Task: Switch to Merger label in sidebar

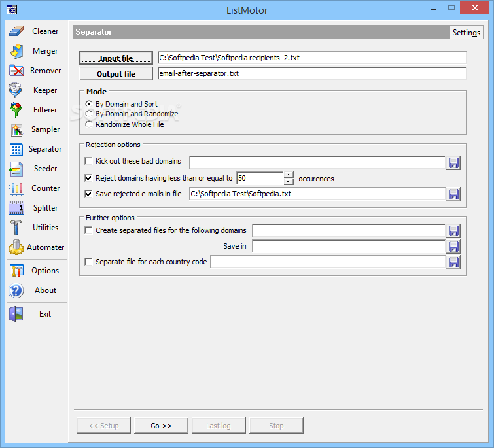Action: [x=45, y=51]
